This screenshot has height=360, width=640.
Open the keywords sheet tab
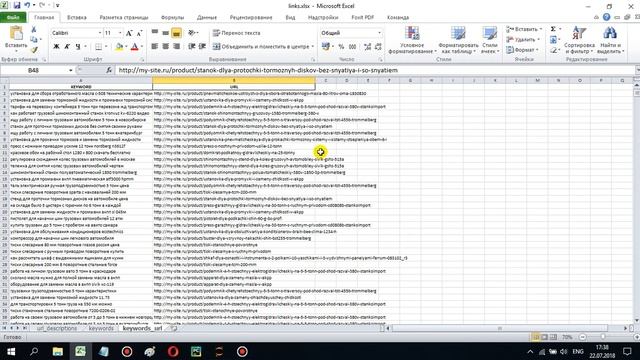(101, 328)
